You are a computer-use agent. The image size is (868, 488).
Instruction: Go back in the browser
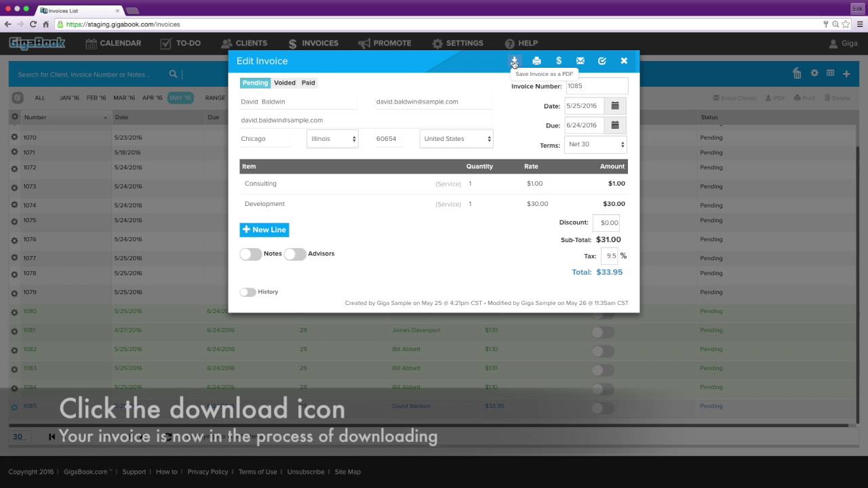7,24
